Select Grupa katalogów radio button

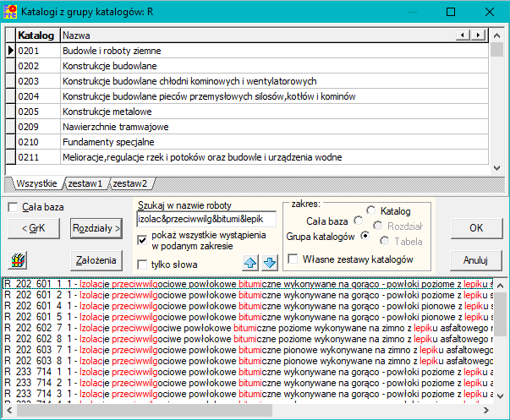pyautogui.click(x=365, y=236)
